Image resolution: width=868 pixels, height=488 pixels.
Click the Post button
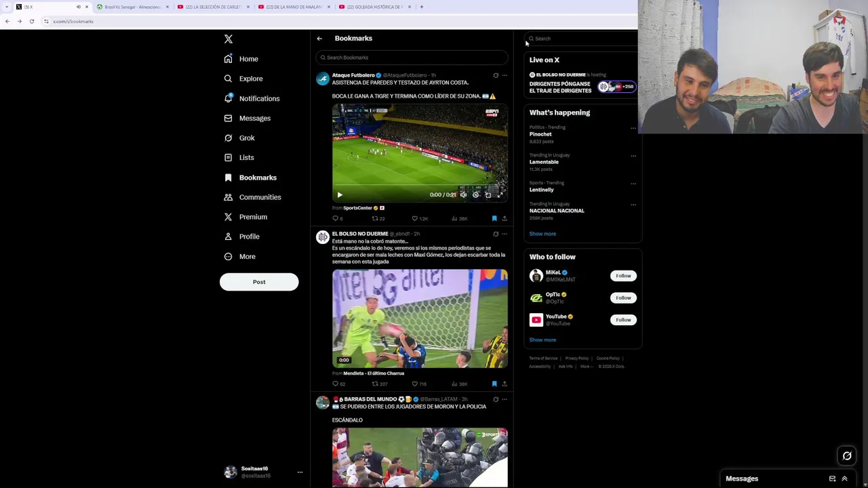tap(259, 282)
